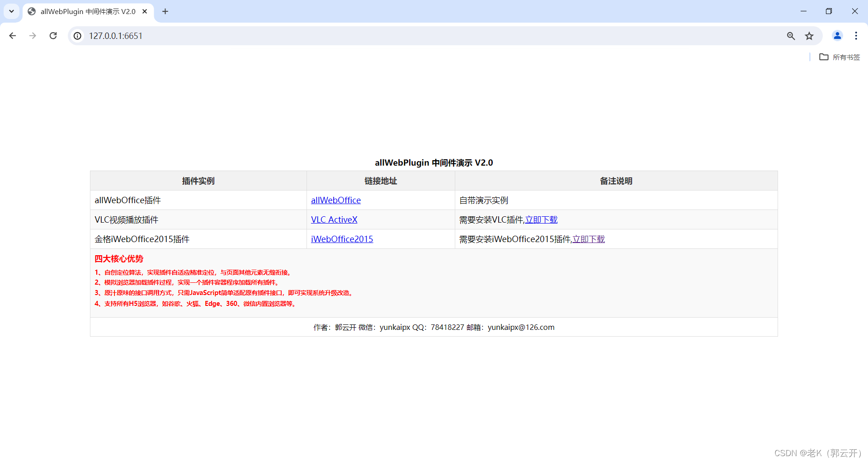Click the 备注说明 column header
868x462 pixels.
[616, 181]
